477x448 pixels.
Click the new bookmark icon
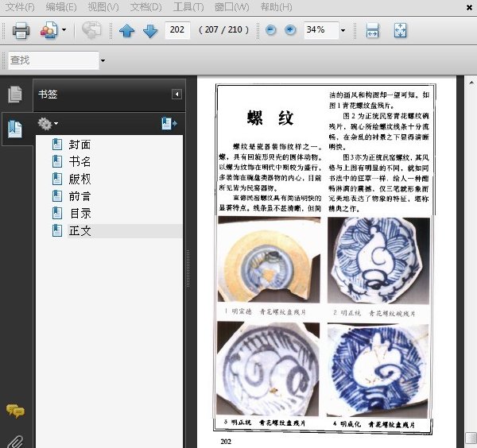tap(169, 123)
